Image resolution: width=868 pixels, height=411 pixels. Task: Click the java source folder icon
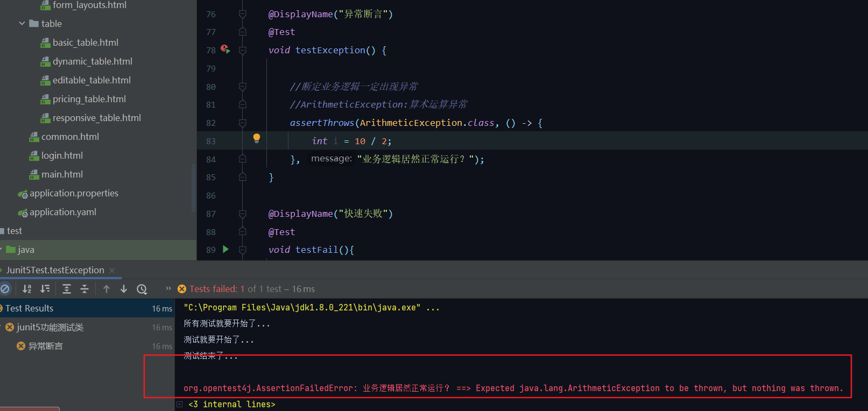[x=10, y=250]
